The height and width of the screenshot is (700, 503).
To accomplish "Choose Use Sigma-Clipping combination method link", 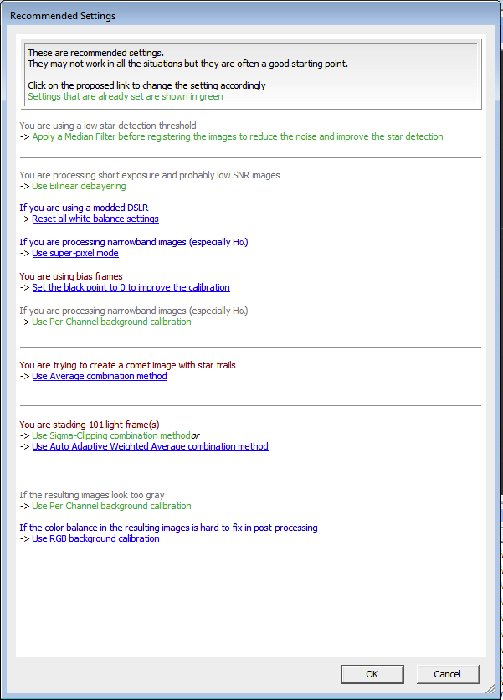I will tap(112, 435).
